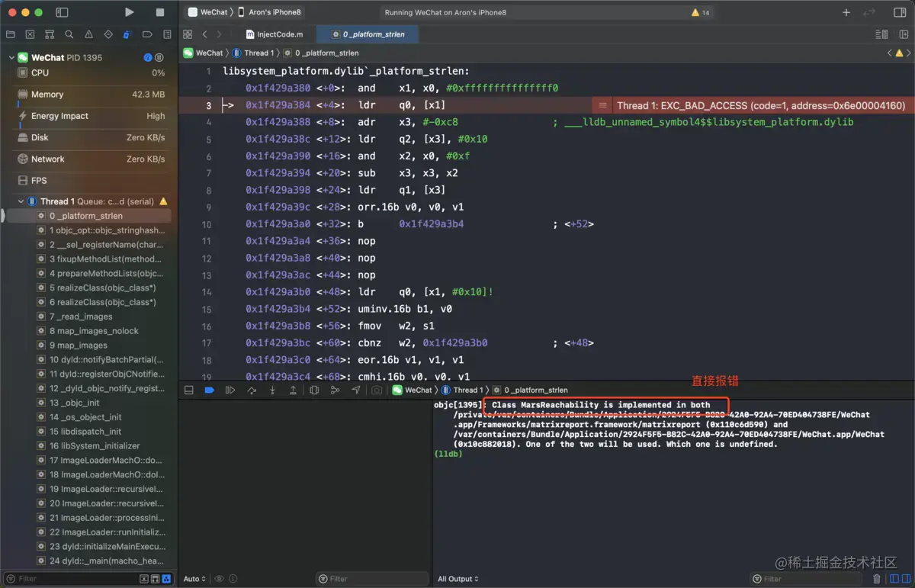Click the console Filter field
The image size is (915, 588).
[x=806, y=579]
